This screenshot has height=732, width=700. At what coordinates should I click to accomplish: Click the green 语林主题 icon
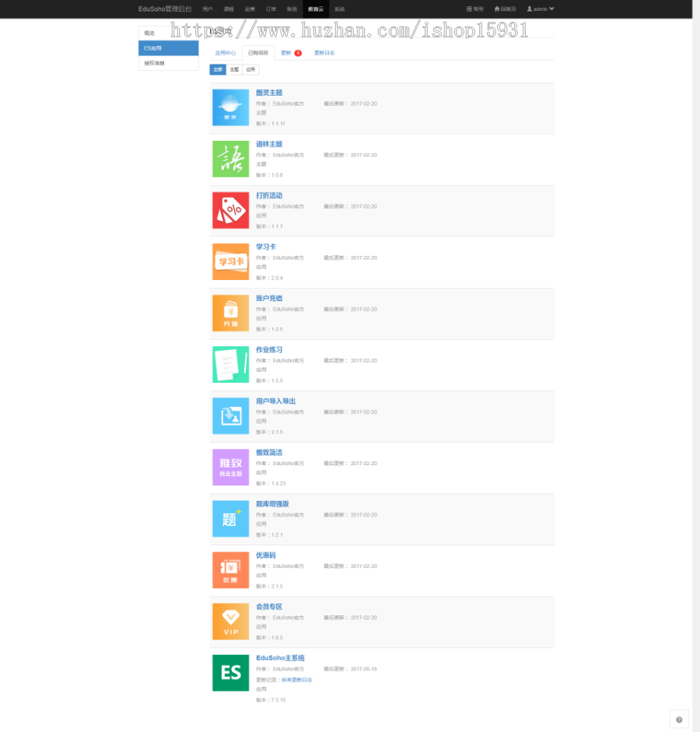click(x=230, y=159)
